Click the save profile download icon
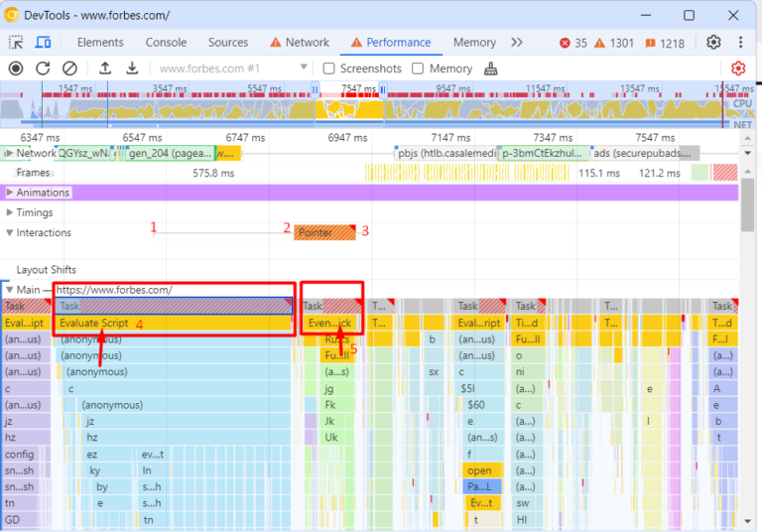Screen dimensions: 762x532 [131, 68]
